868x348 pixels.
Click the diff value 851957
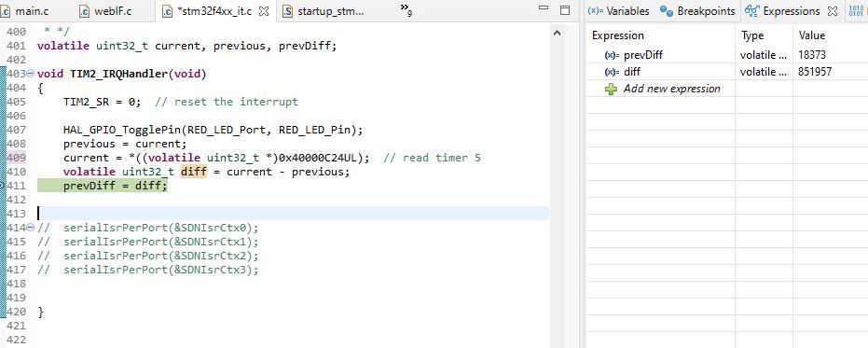point(815,72)
